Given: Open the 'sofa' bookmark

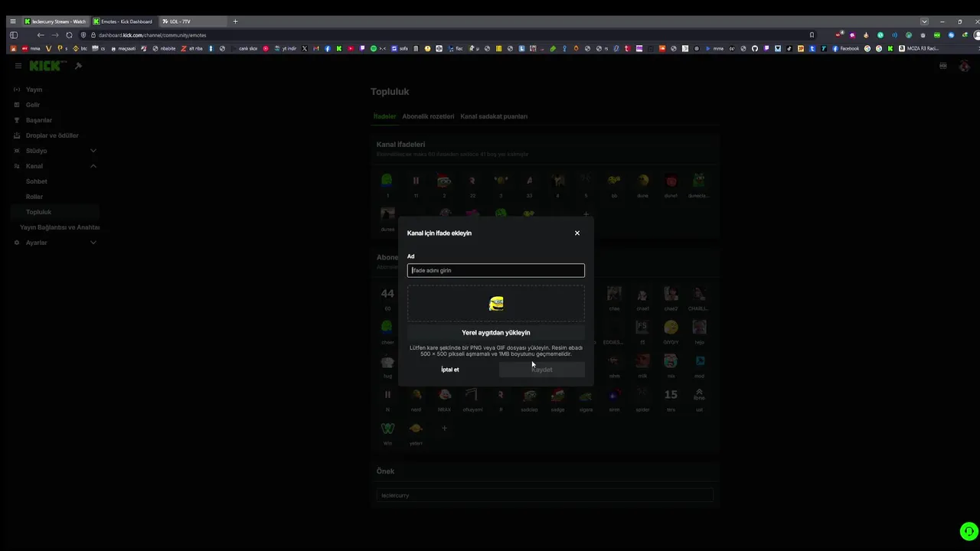Looking at the screenshot, I should tap(400, 48).
